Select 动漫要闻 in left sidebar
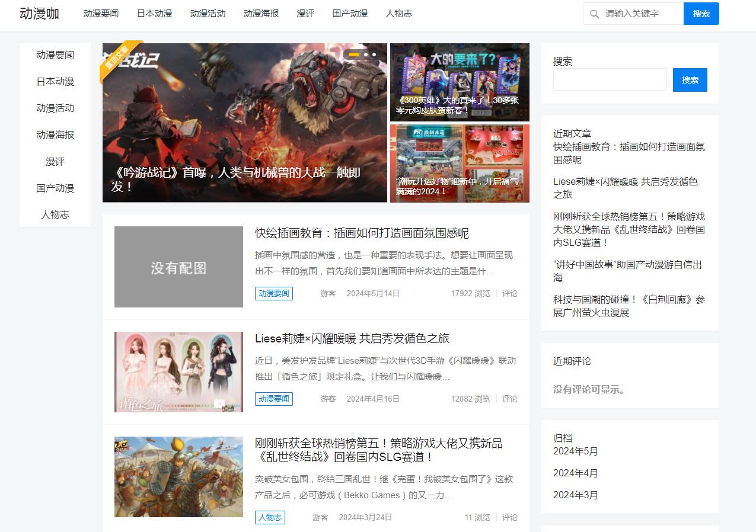The image size is (756, 532). pyautogui.click(x=55, y=55)
